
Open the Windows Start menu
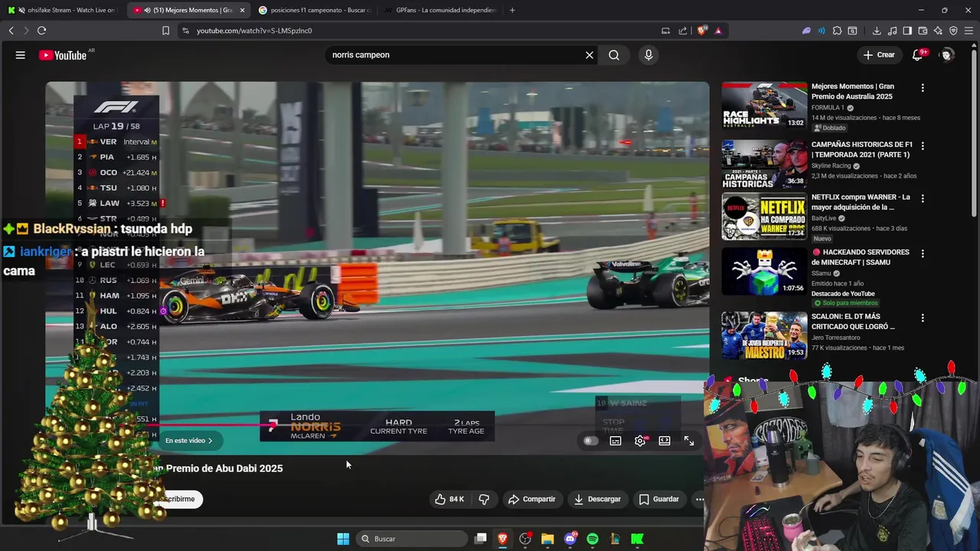point(343,539)
